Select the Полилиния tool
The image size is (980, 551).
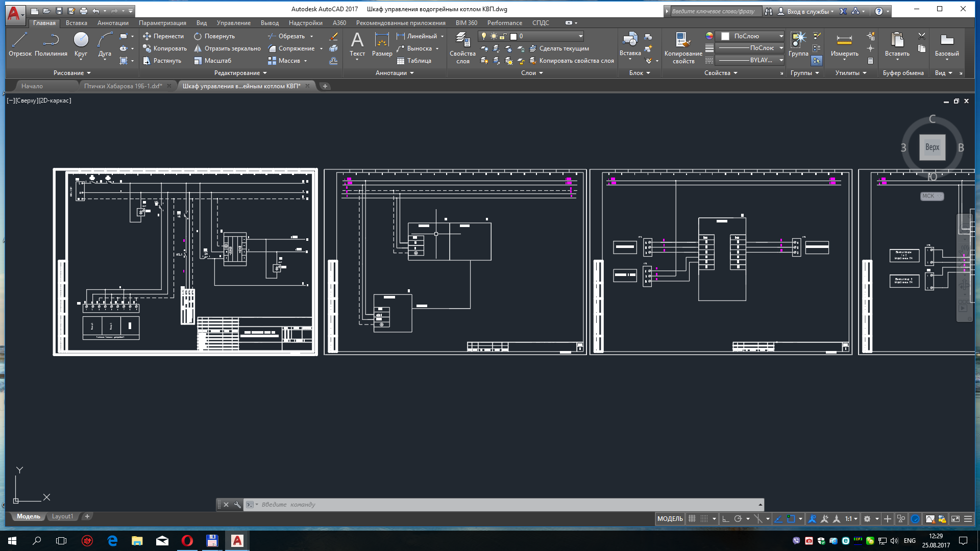click(51, 44)
